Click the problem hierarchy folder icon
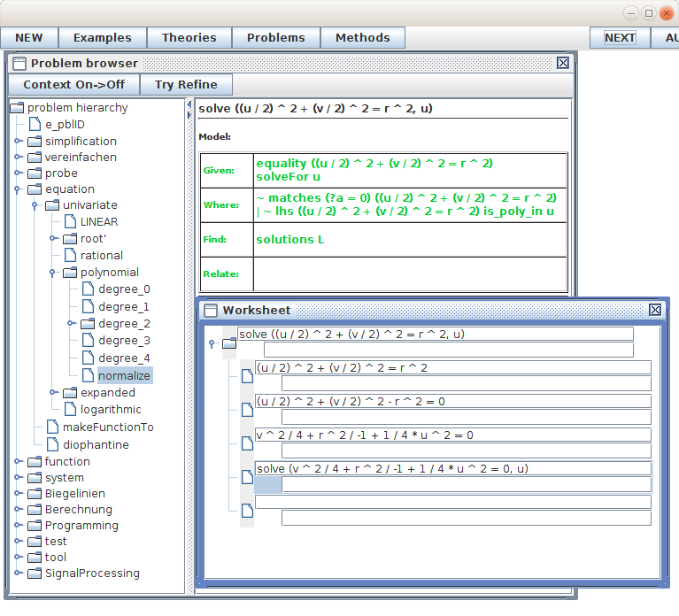 pos(17,107)
